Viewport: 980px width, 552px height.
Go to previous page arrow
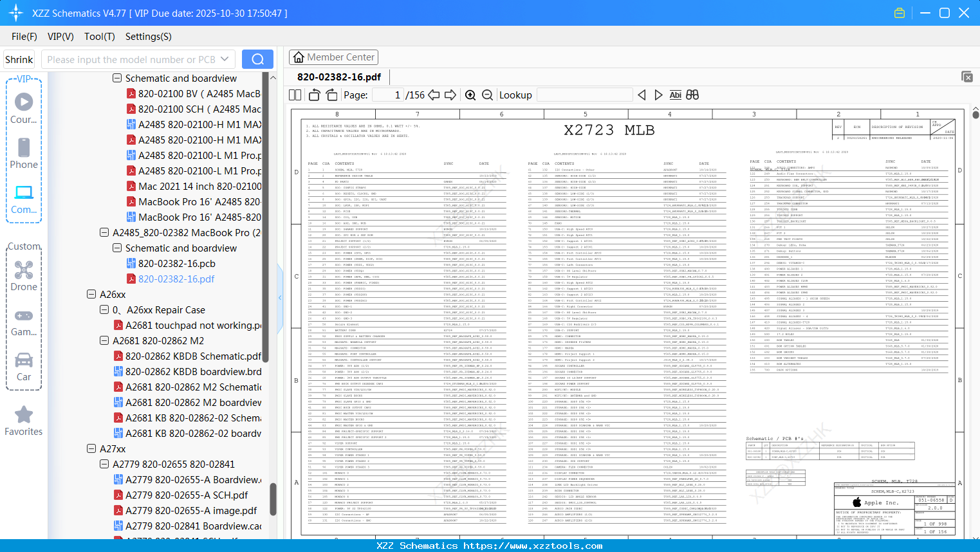tap(434, 95)
